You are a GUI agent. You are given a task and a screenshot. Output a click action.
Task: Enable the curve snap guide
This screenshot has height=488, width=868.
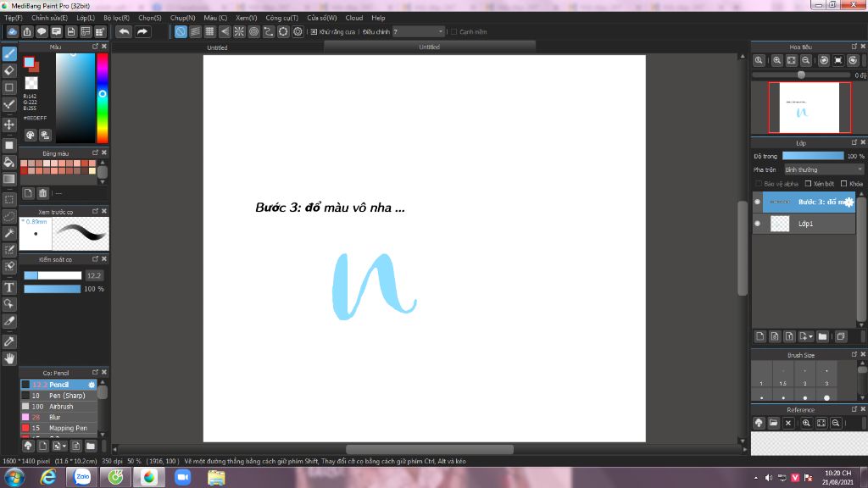click(x=269, y=31)
